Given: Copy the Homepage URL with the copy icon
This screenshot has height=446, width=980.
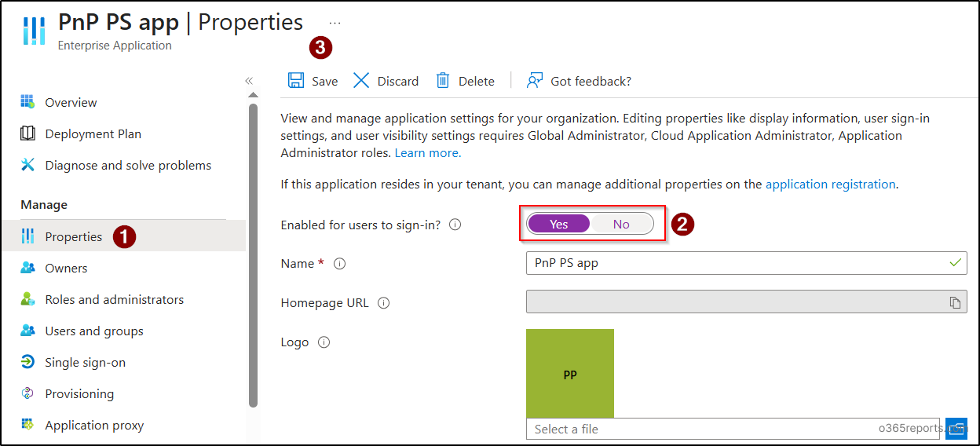Looking at the screenshot, I should (x=955, y=302).
